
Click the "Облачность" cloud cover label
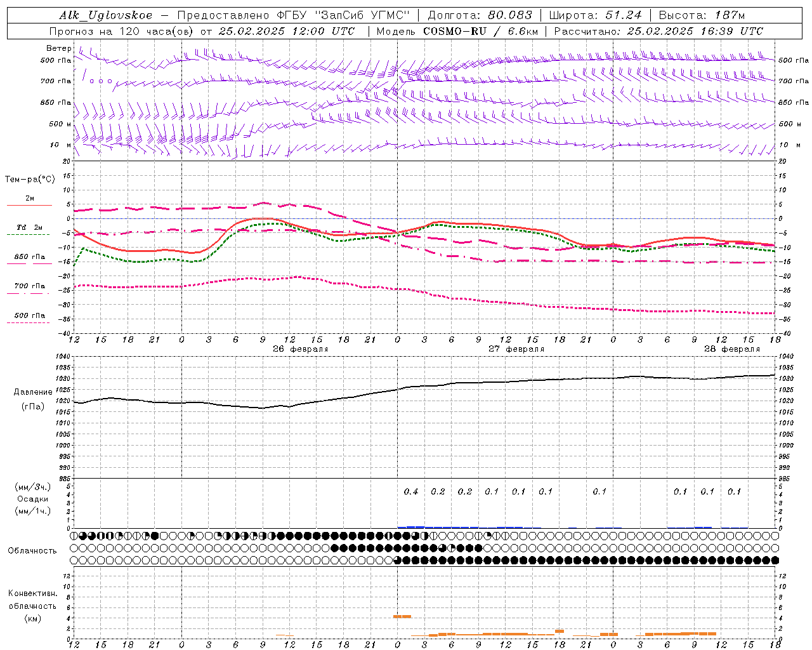tap(32, 551)
